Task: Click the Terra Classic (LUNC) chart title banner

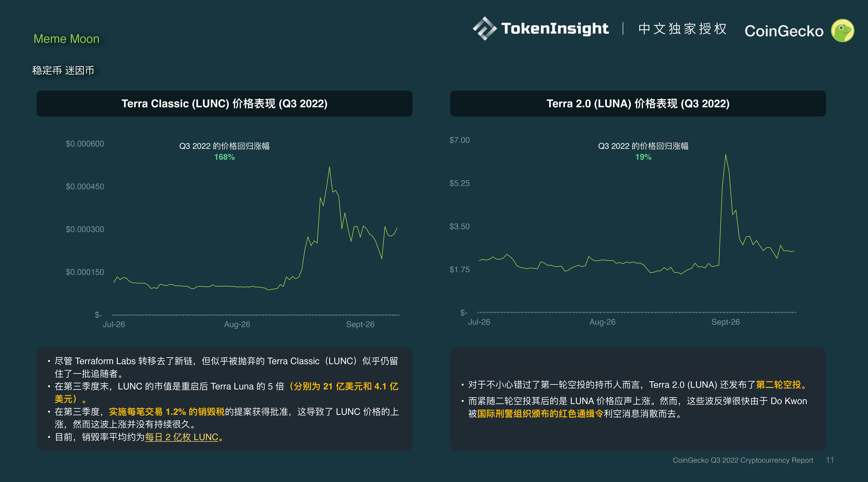Action: [224, 103]
